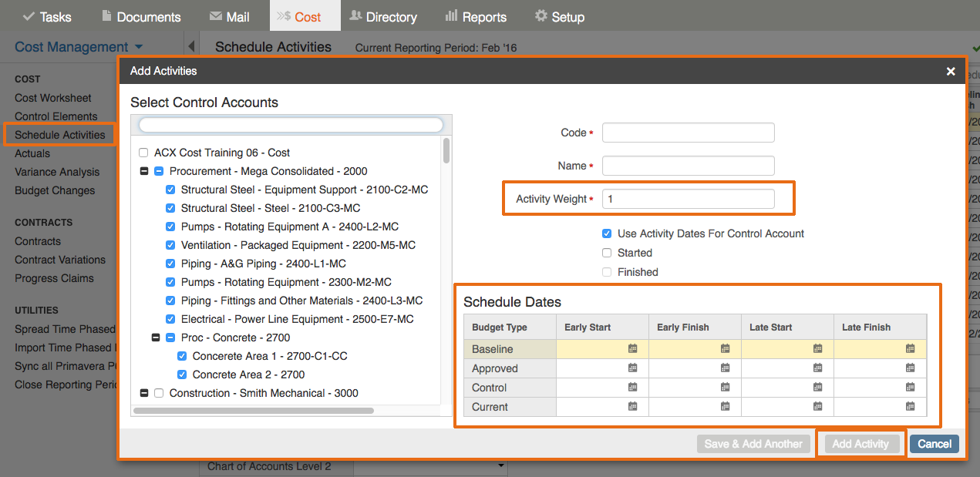Open calendar for Control Early Start
The image size is (980, 477).
(x=633, y=388)
